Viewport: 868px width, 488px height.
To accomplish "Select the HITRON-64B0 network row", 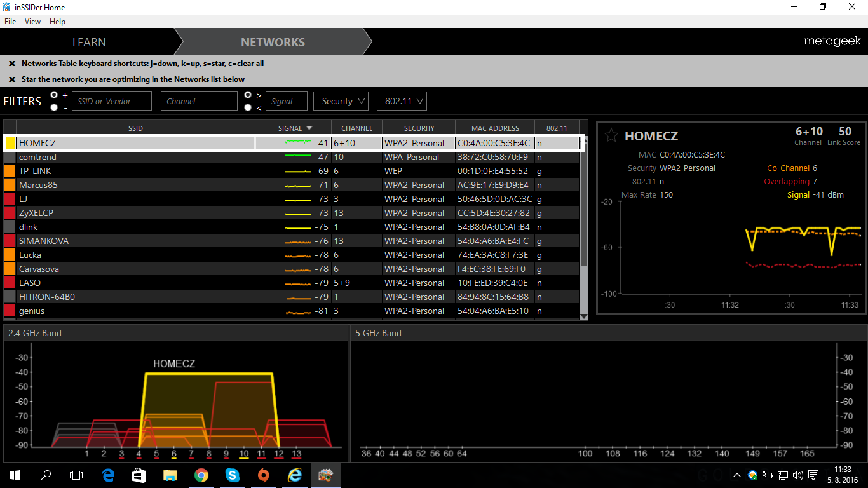I will click(292, 297).
